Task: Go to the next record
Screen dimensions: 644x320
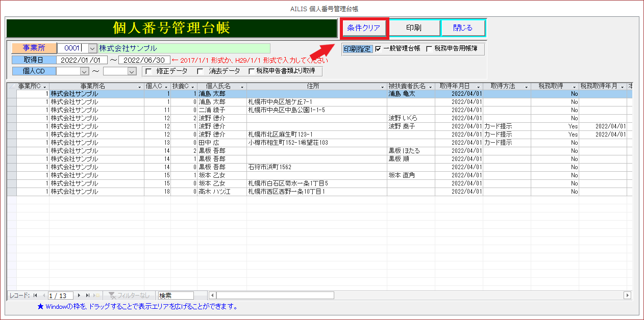Action: 79,295
